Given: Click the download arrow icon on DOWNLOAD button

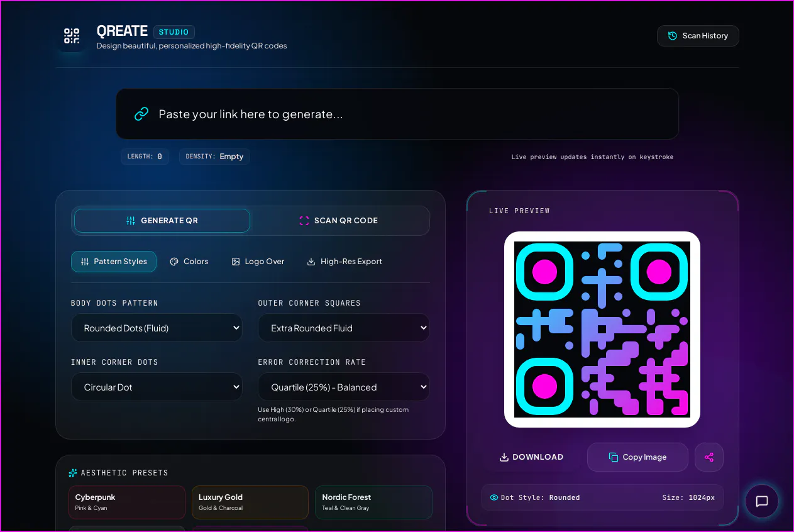Looking at the screenshot, I should click(x=504, y=457).
